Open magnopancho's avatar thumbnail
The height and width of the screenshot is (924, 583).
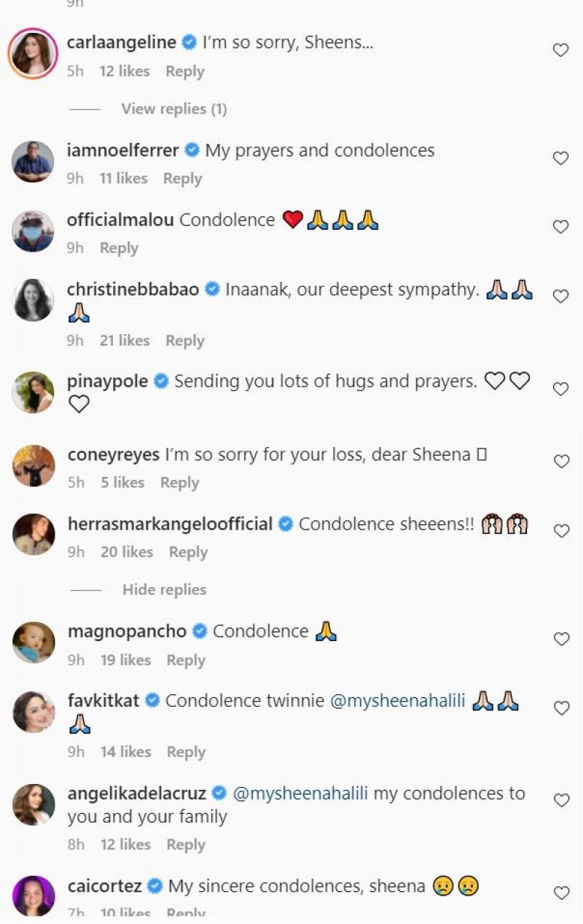pos(34,642)
